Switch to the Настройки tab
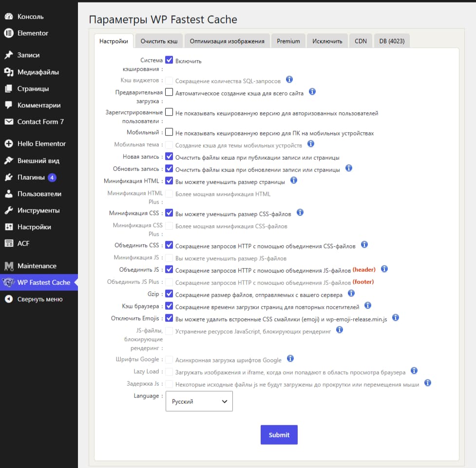This screenshot has height=468, width=476. point(114,41)
